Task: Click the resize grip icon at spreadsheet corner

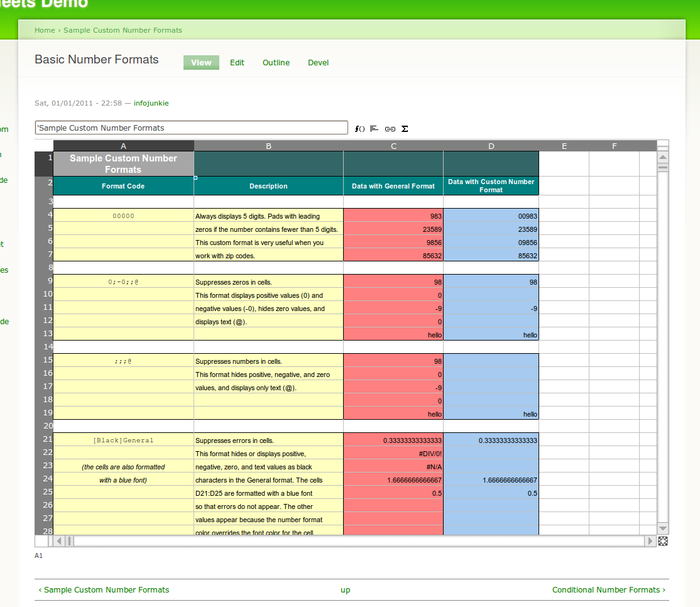Action: (x=663, y=541)
